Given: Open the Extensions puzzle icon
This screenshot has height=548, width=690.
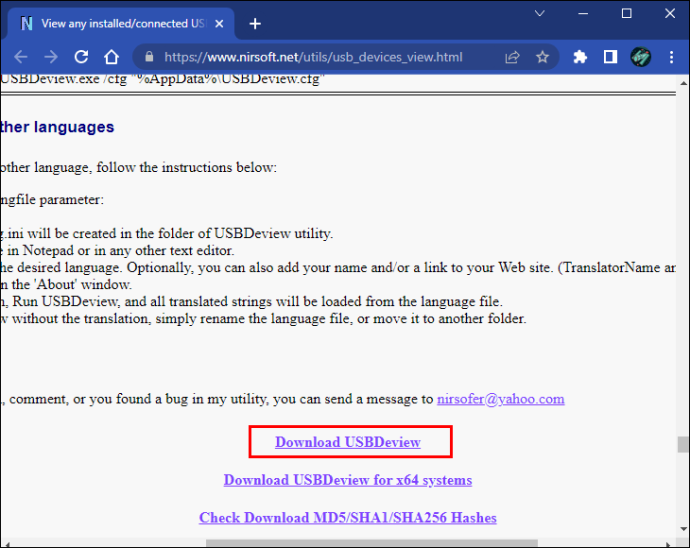Looking at the screenshot, I should [580, 57].
